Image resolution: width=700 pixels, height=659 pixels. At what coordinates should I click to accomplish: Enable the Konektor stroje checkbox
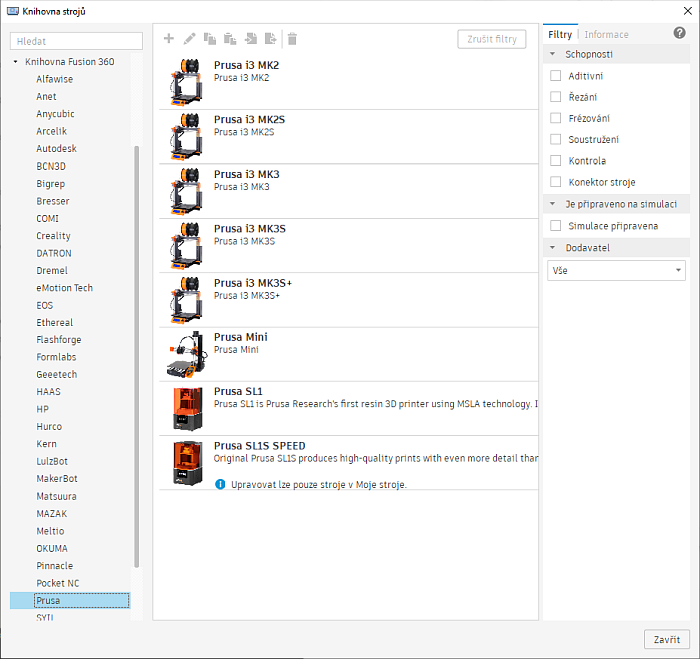click(x=555, y=182)
